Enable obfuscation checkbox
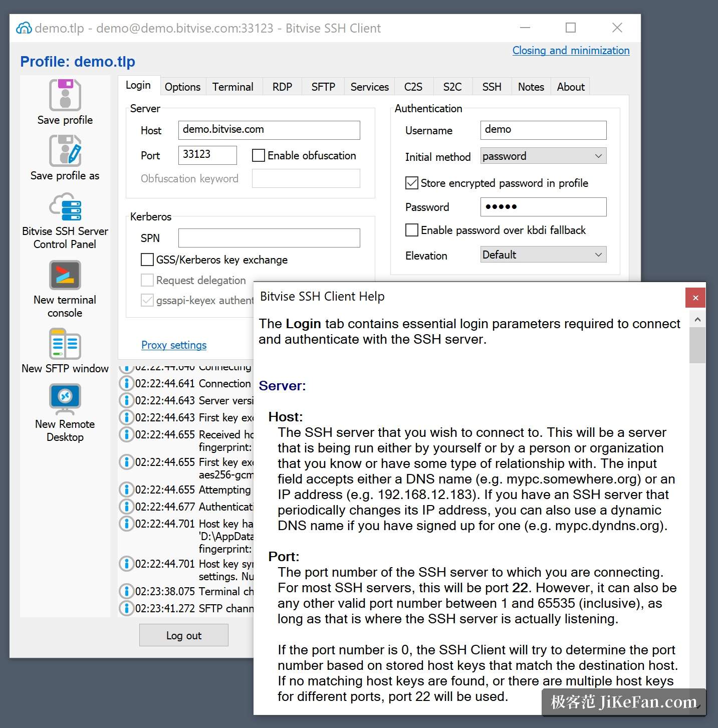718x728 pixels. (259, 155)
